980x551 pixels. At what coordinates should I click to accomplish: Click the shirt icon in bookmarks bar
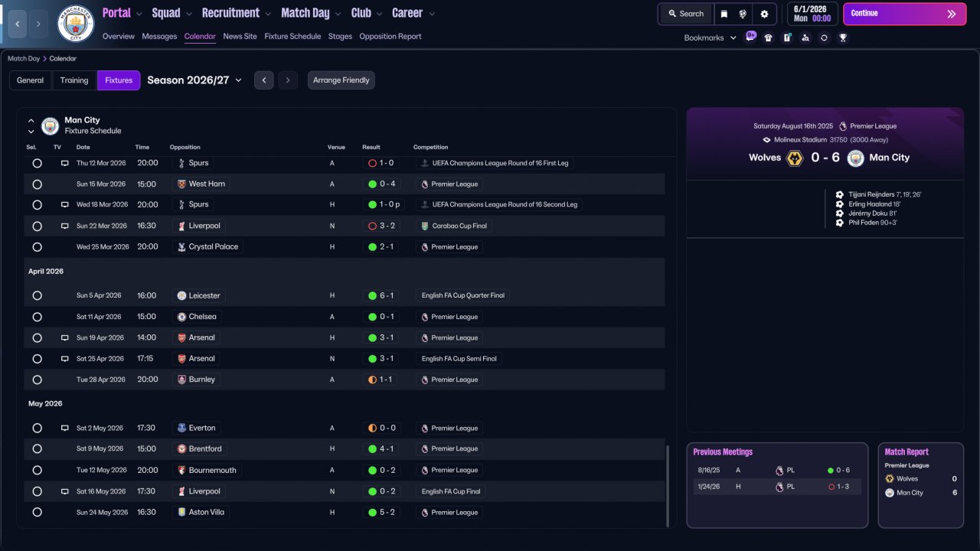click(x=769, y=37)
